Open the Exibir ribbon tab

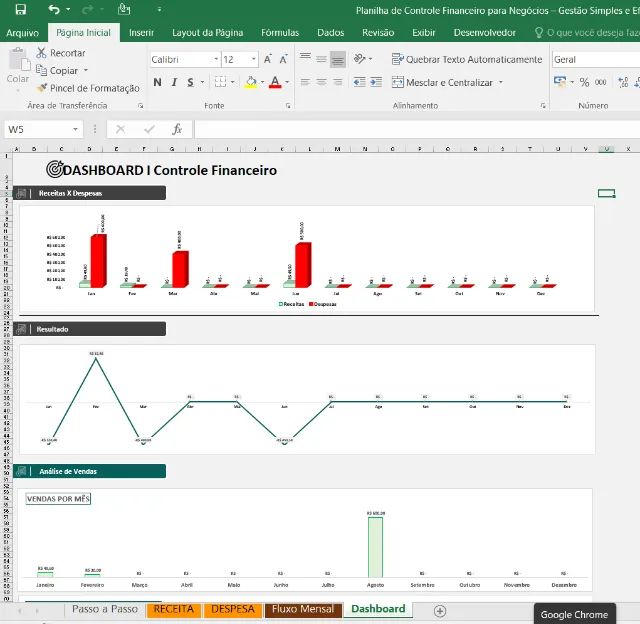424,33
